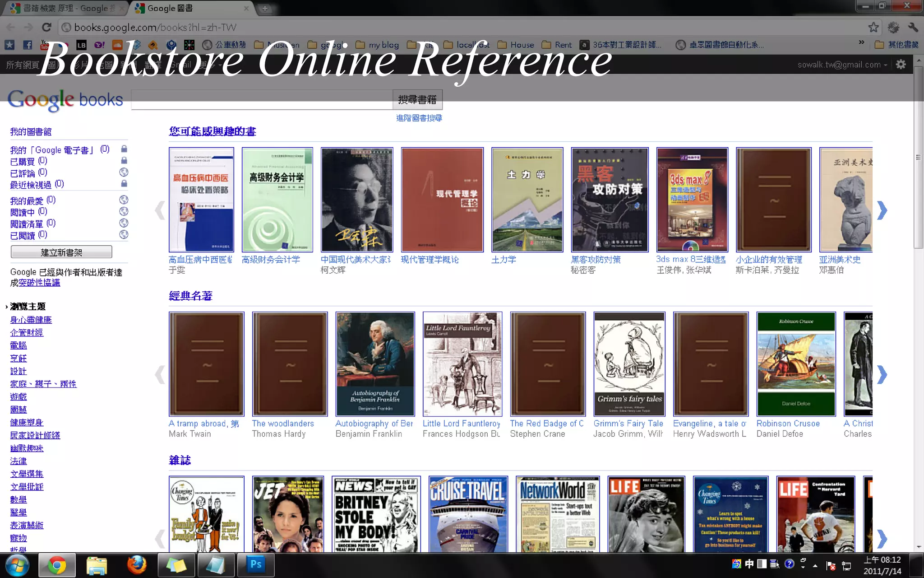
Task: Close the Google 圖書 tab
Action: tap(246, 8)
